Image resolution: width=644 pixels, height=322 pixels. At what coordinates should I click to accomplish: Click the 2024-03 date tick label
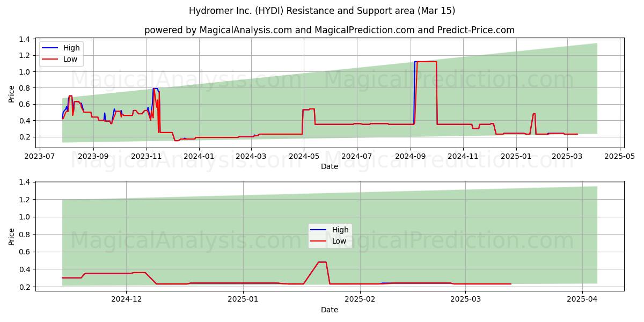click(x=251, y=156)
